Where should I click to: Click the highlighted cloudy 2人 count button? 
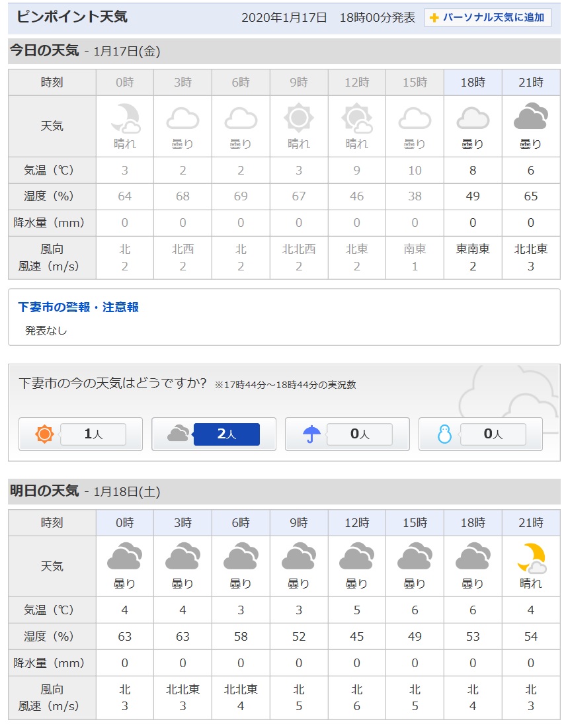(226, 434)
